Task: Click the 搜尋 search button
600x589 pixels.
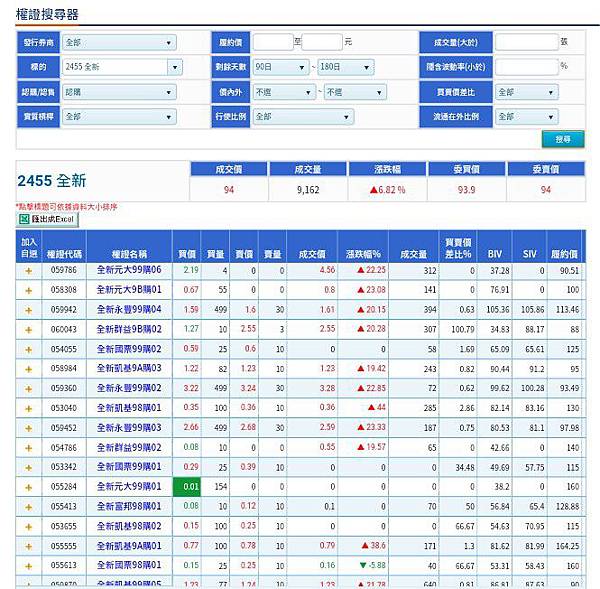Action: click(563, 139)
